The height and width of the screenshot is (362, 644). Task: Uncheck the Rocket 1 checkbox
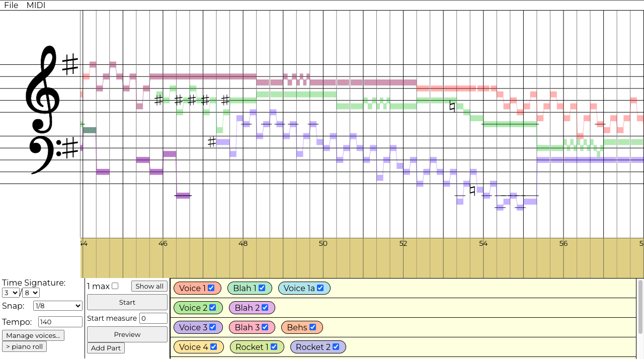click(x=274, y=347)
